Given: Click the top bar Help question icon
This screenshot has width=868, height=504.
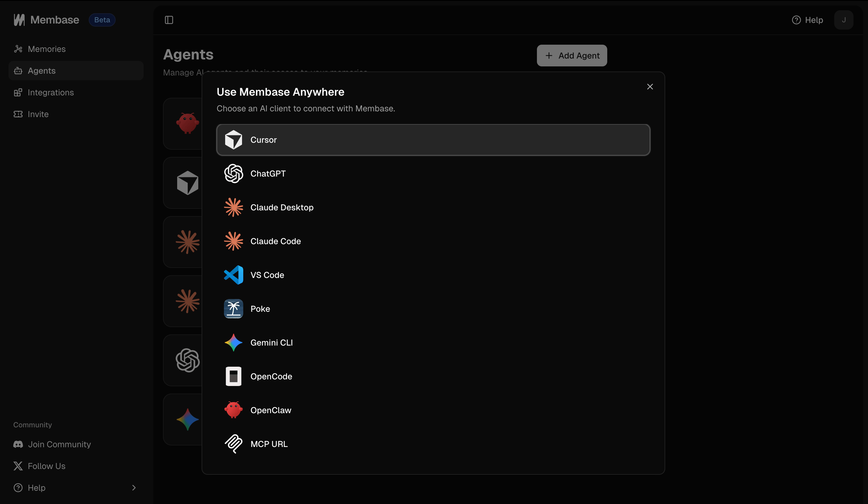Looking at the screenshot, I should point(796,20).
